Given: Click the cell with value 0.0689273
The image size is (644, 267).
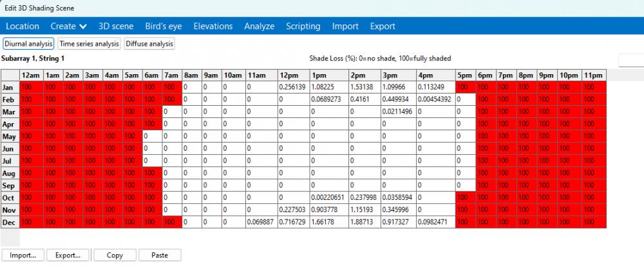Looking at the screenshot, I should tap(328, 99).
